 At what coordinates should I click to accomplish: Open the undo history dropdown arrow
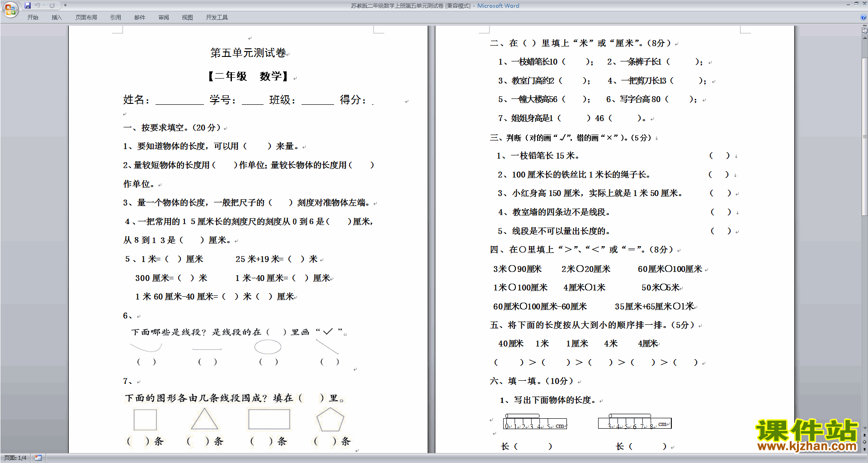(x=44, y=5)
